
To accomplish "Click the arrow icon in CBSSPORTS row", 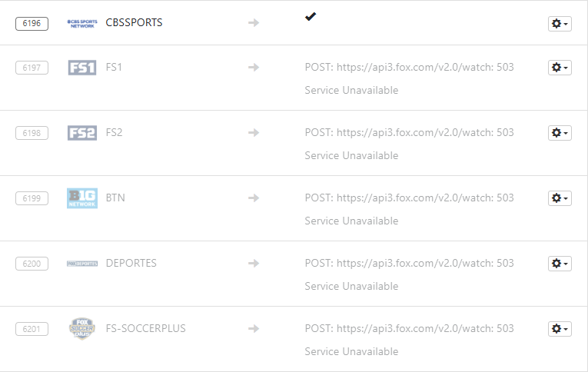I will point(254,23).
